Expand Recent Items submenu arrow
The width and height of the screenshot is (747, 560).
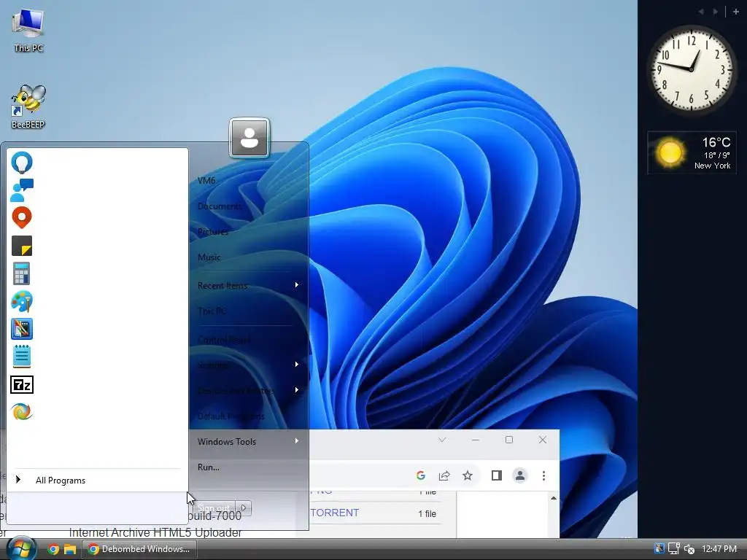(x=296, y=285)
